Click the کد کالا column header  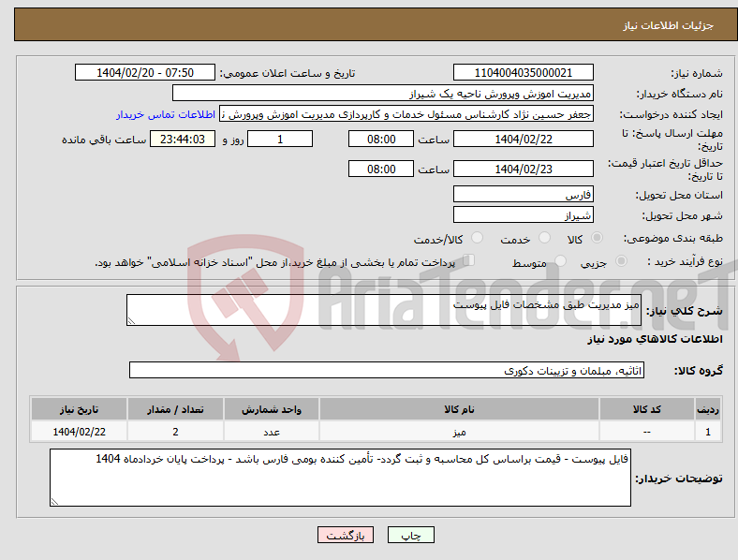pyautogui.click(x=647, y=409)
